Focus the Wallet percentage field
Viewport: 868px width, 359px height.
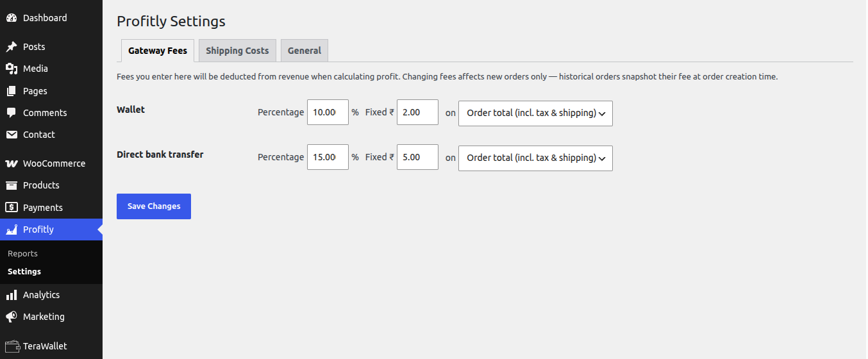[328, 112]
